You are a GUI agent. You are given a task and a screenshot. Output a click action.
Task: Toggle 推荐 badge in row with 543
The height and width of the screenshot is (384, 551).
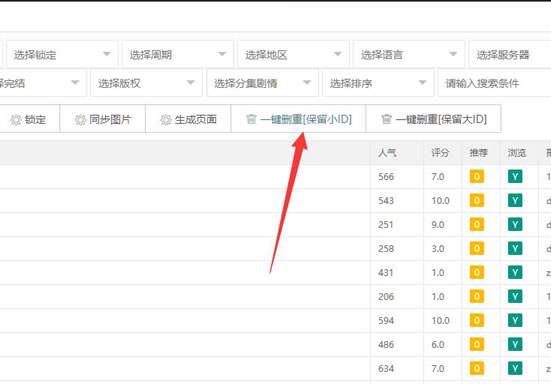tap(477, 201)
